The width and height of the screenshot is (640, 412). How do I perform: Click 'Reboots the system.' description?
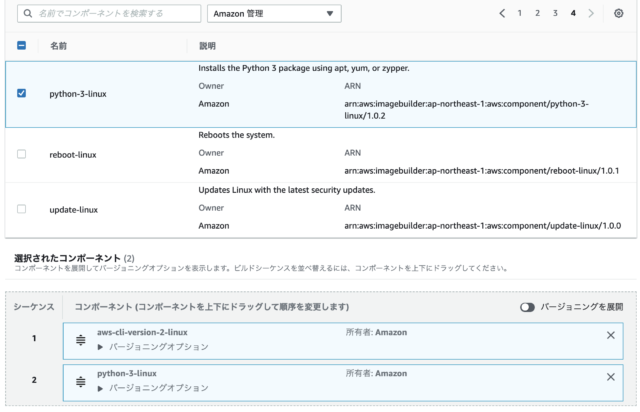[x=237, y=135]
